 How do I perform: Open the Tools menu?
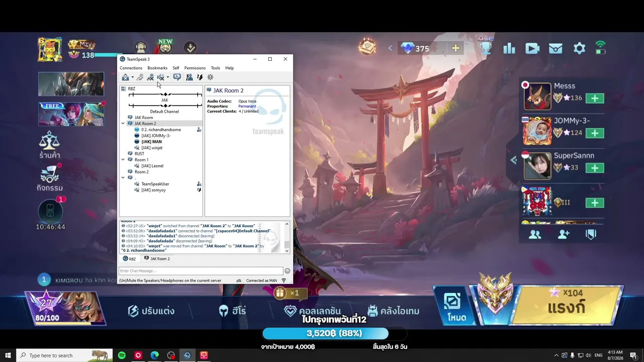tap(215, 68)
